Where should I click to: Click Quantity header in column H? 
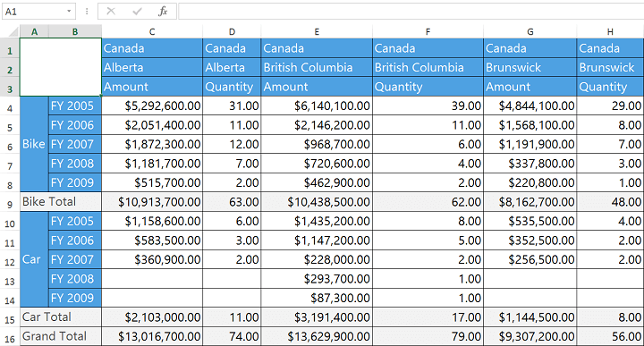click(610, 87)
